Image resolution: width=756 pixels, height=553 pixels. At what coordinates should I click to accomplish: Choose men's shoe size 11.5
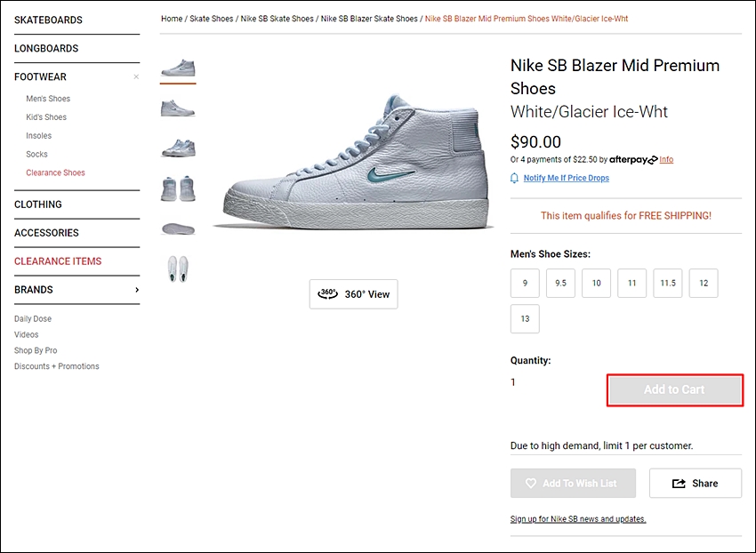(x=668, y=283)
